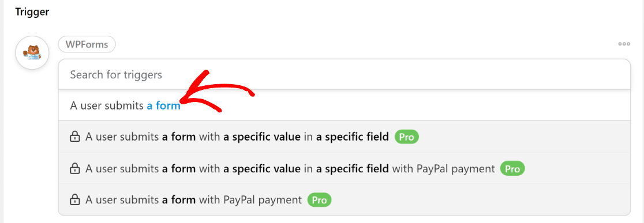Click bold 'a specific value' in first locked trigger
Image resolution: width=644 pixels, height=223 pixels.
[262, 137]
